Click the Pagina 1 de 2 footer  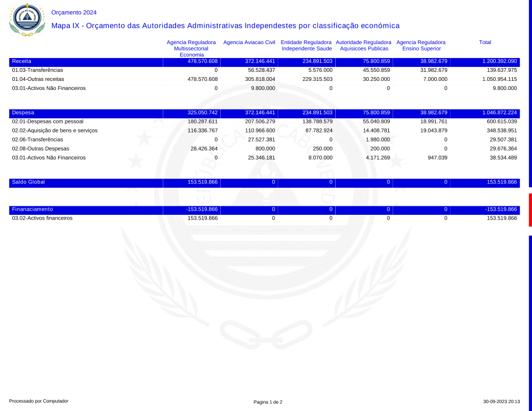(x=268, y=401)
